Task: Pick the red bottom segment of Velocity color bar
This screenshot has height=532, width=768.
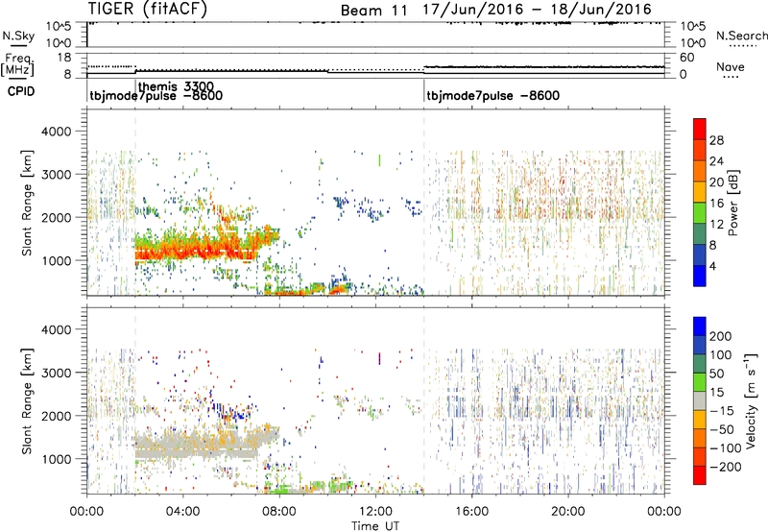Action: point(700,475)
